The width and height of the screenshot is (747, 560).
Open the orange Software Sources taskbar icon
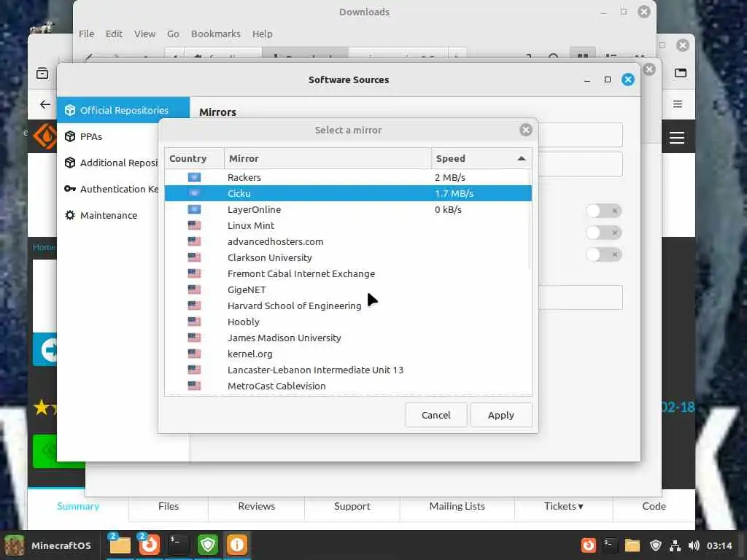coord(237,545)
